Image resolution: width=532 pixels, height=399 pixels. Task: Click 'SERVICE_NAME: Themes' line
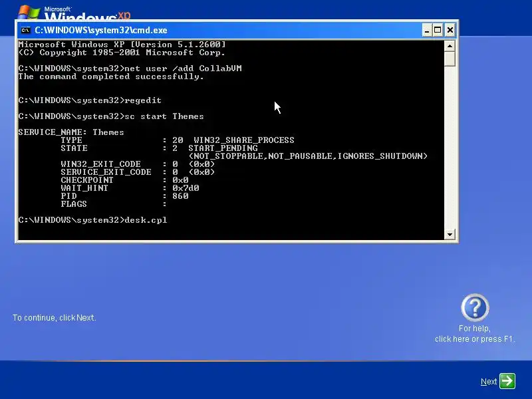click(71, 132)
